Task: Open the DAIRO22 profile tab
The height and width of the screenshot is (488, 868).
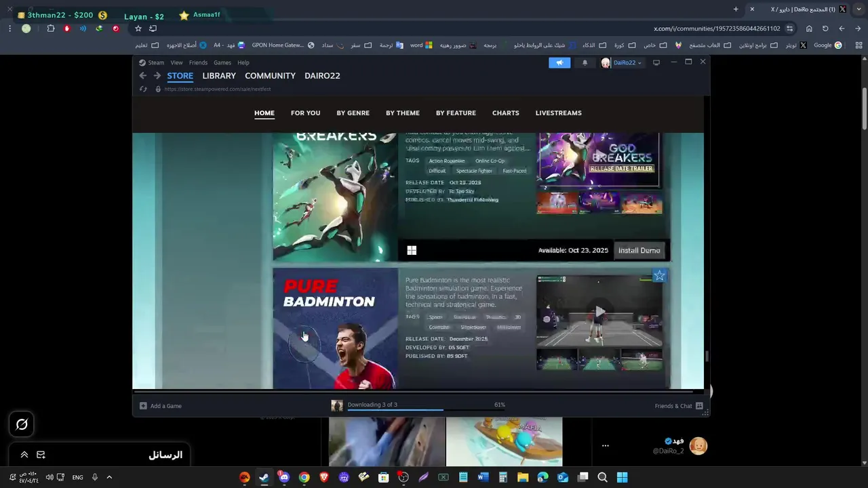Action: click(322, 76)
